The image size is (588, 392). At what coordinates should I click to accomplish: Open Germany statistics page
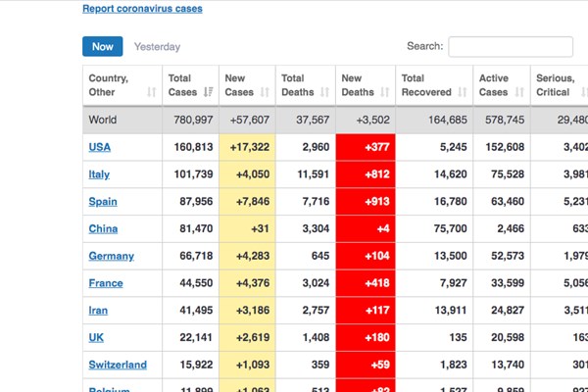click(111, 256)
